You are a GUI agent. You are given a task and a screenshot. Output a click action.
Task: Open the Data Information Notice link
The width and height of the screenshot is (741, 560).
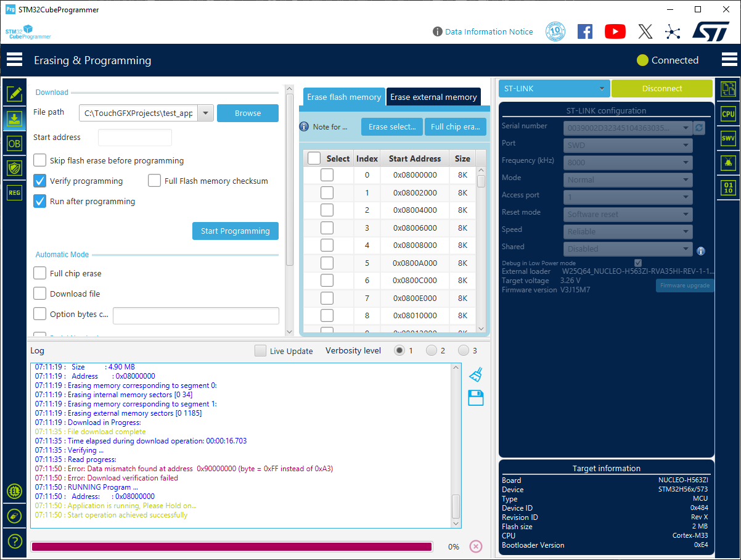(489, 31)
